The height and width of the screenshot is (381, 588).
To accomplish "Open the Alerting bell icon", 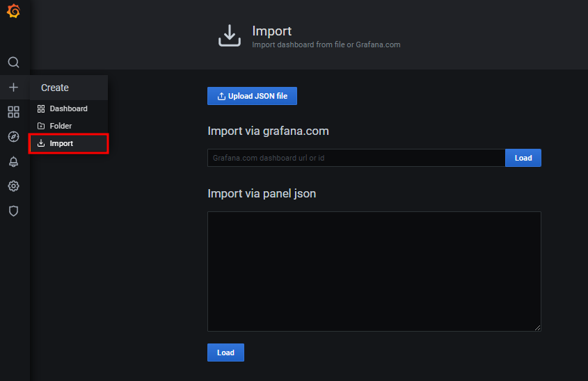I will [13, 161].
